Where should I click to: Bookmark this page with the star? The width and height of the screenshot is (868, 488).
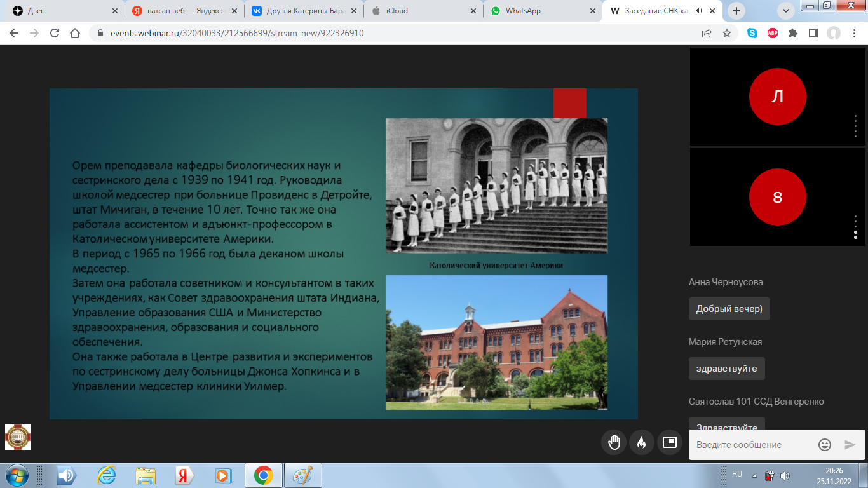click(727, 34)
